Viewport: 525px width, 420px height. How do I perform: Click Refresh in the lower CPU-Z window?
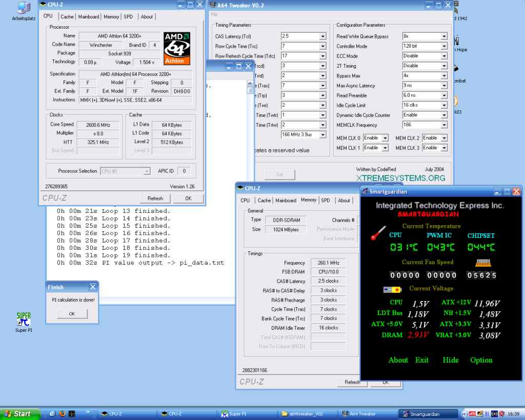(x=352, y=382)
